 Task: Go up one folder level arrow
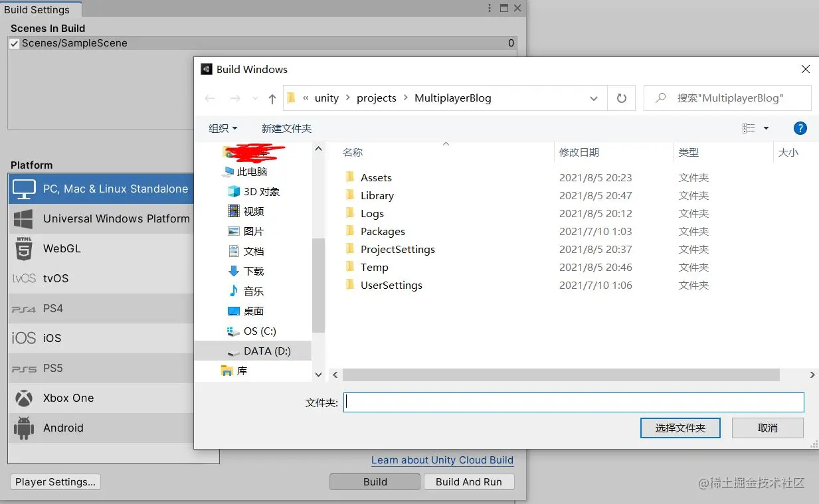[272, 98]
